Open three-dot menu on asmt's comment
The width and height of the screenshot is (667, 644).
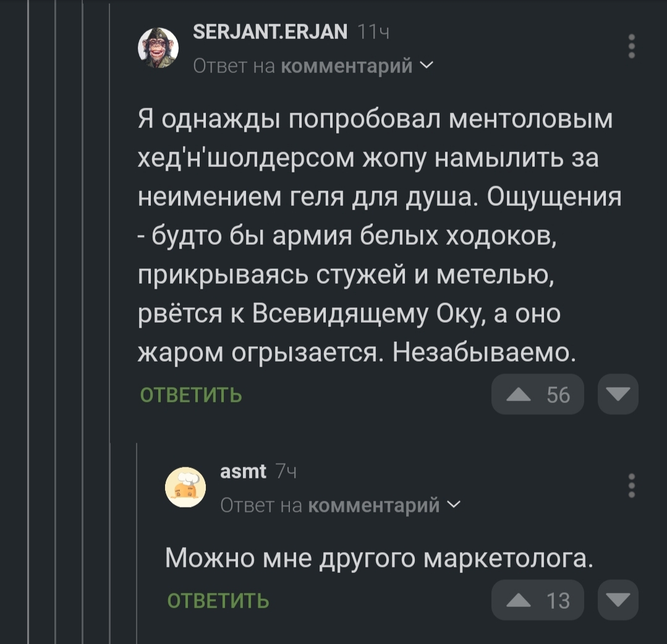coord(631,486)
